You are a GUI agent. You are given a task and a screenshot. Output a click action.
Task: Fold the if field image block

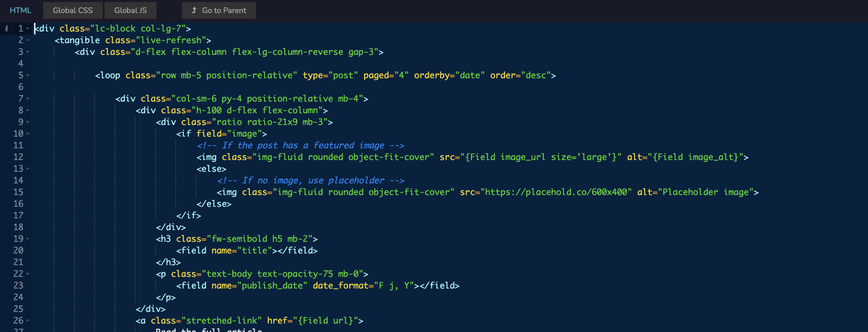pyautogui.click(x=28, y=134)
